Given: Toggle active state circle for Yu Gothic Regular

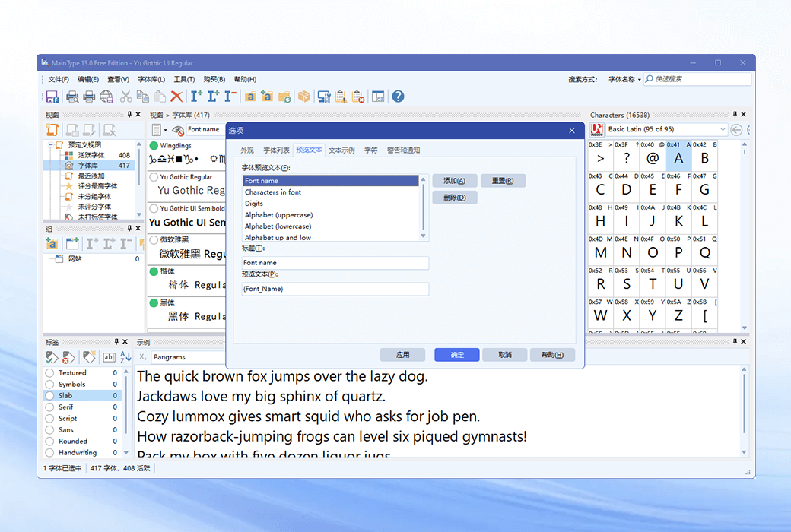Looking at the screenshot, I should click(x=154, y=177).
